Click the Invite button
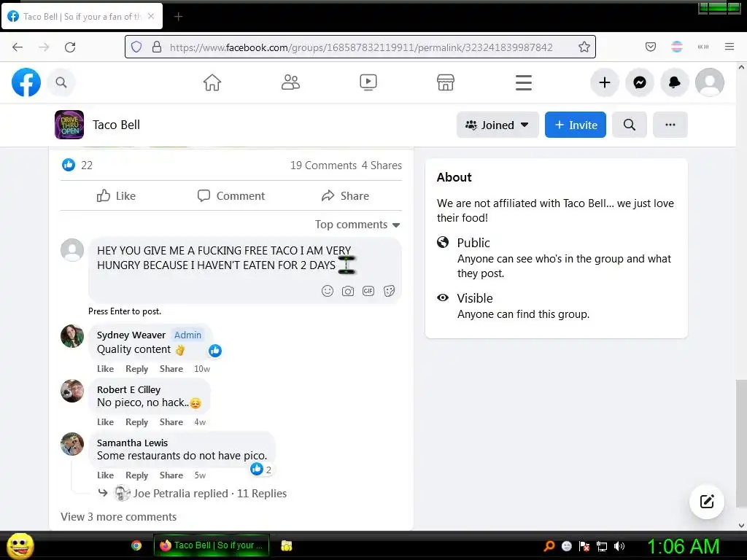 pyautogui.click(x=575, y=125)
